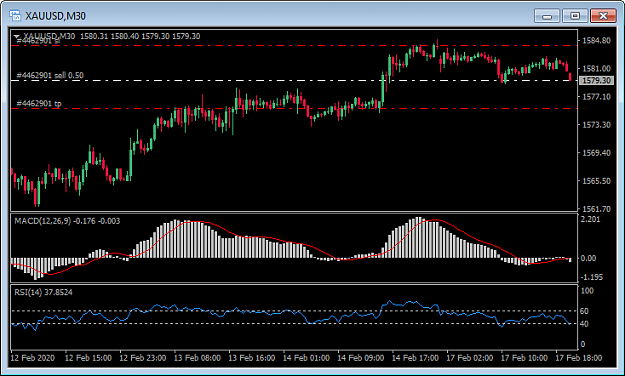The height and width of the screenshot is (376, 625).
Task: Click the 17 Feb 10:00 time label
Action: [524, 358]
